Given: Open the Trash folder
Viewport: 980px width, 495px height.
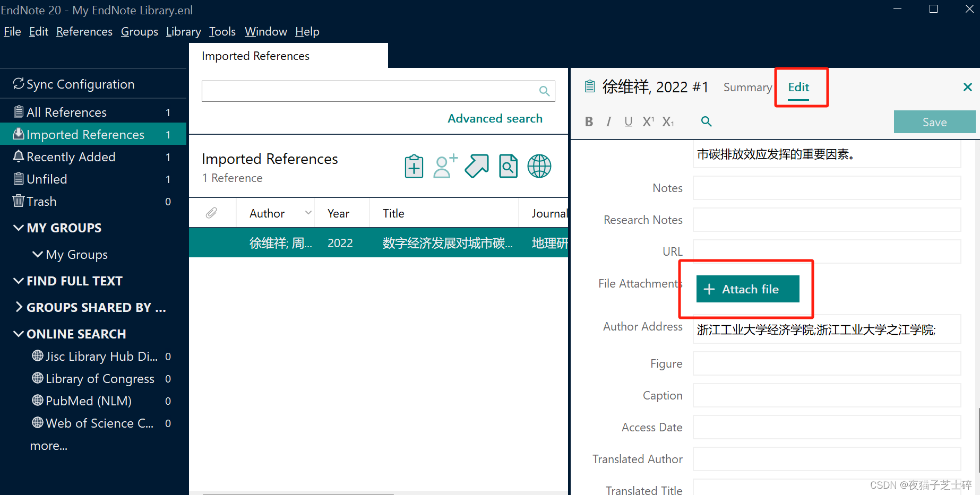Looking at the screenshot, I should (93, 201).
